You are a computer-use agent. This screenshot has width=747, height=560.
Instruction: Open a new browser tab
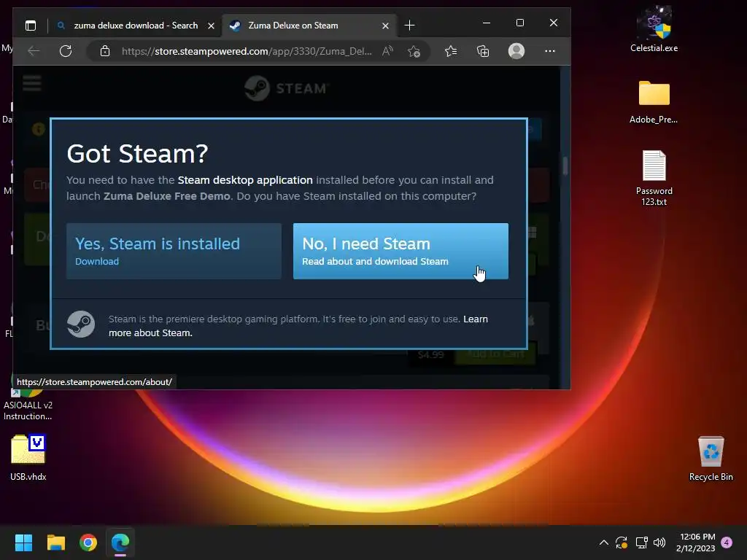pos(409,26)
